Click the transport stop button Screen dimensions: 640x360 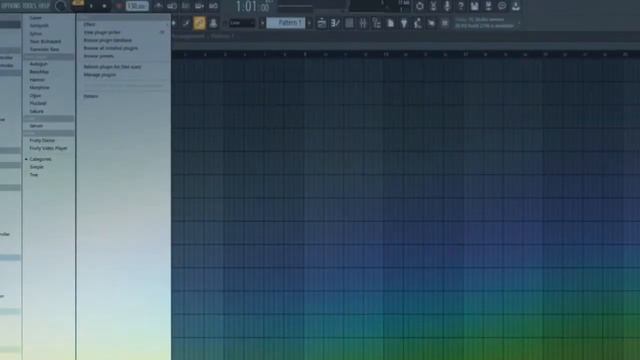(x=104, y=6)
